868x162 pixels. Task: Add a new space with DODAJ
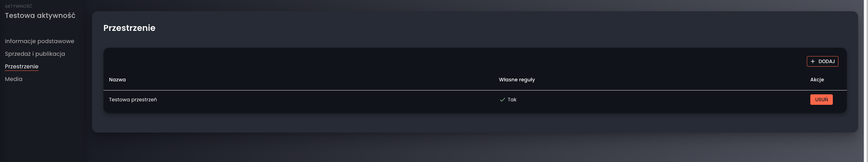(822, 61)
